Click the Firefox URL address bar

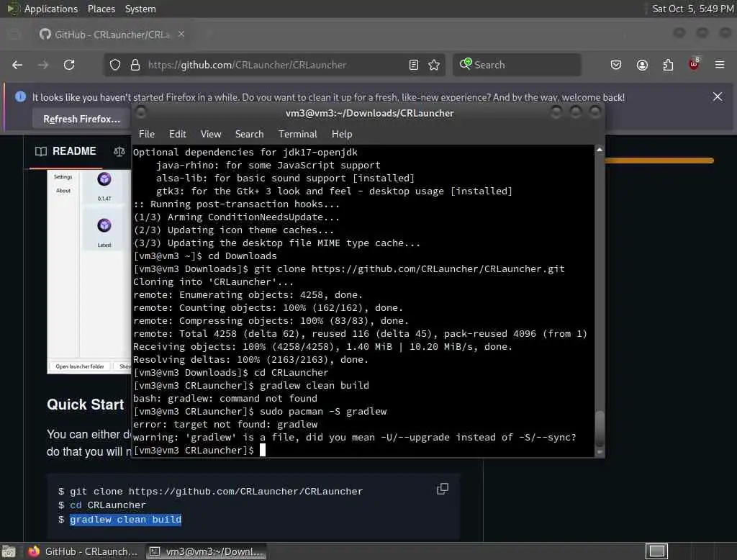click(273, 65)
